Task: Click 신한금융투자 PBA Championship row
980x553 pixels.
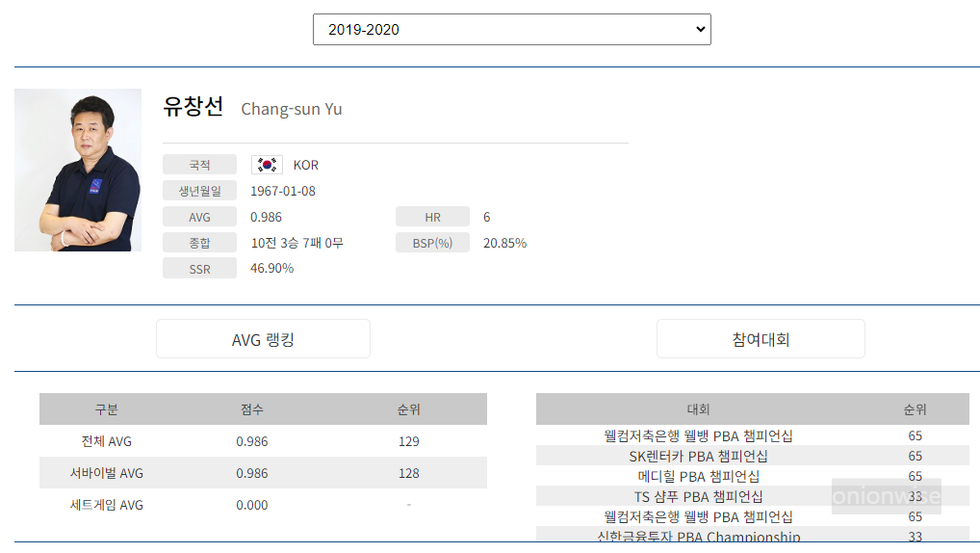Action: point(753,536)
